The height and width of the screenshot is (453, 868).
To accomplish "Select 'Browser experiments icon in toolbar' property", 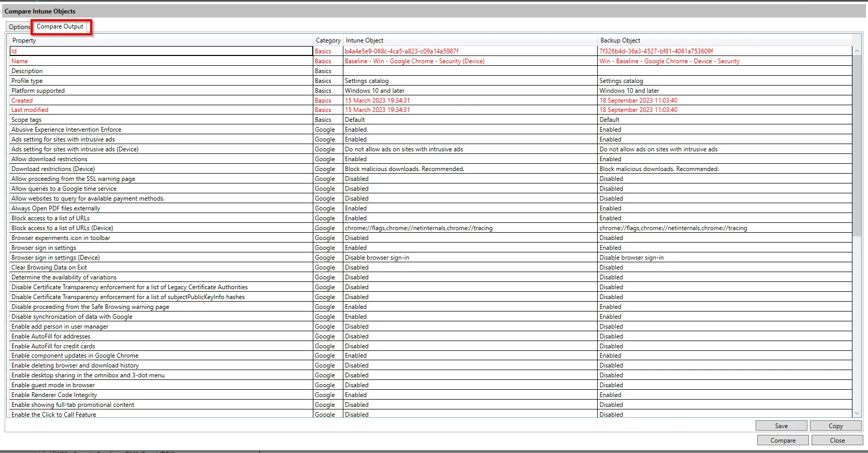I will (x=61, y=238).
